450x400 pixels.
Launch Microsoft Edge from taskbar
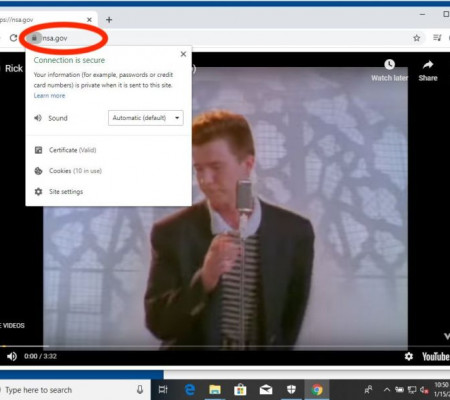(x=189, y=389)
